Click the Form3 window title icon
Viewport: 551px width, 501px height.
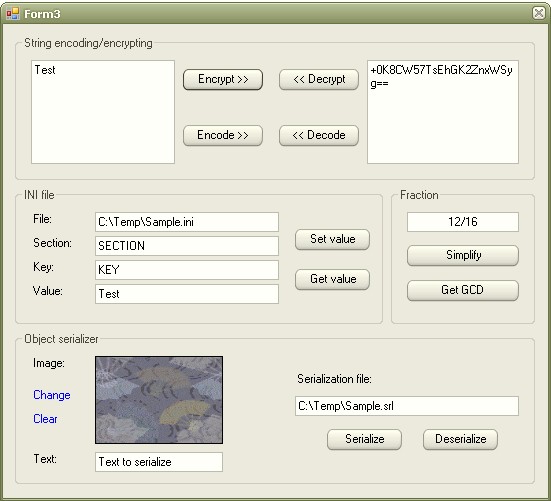(13, 13)
